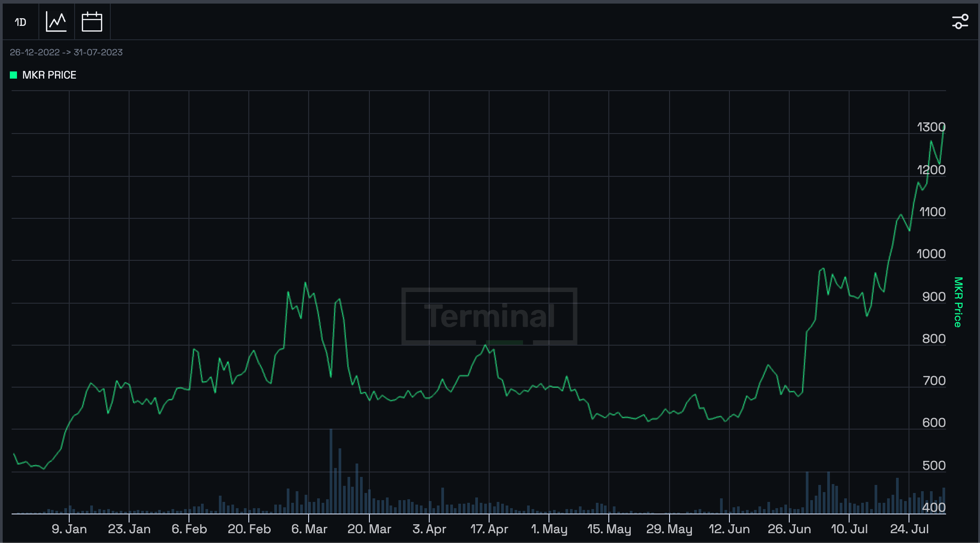
Task: Click the 800 price axis label
Action: [x=934, y=338]
